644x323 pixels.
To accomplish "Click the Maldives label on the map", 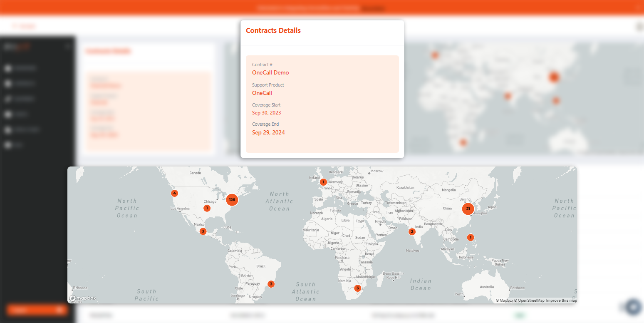I will coord(413,251).
